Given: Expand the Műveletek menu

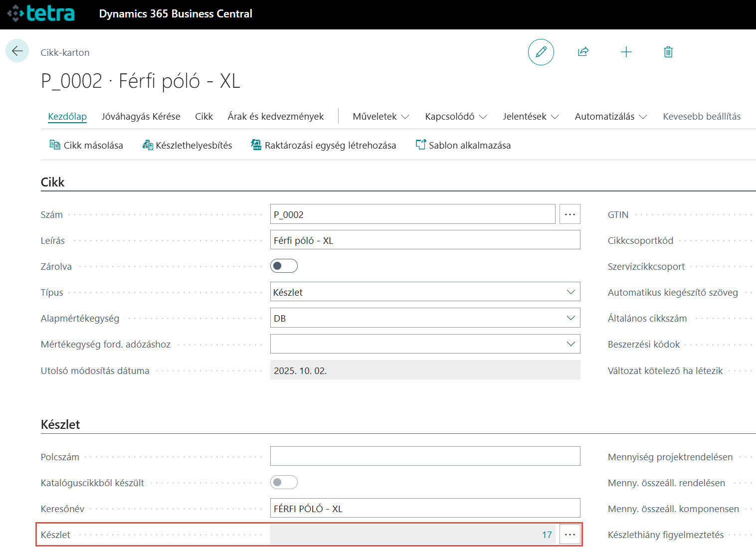Looking at the screenshot, I should pos(380,117).
